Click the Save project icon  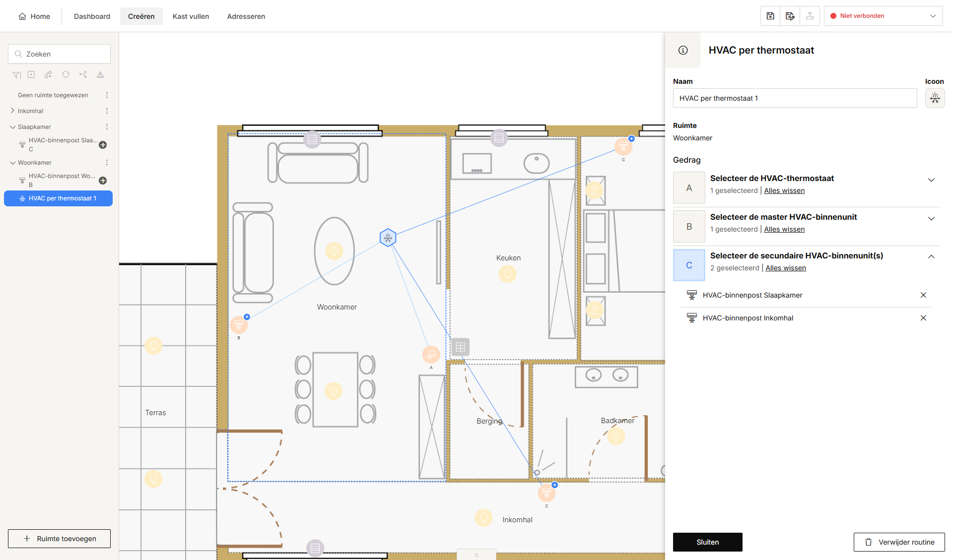[770, 16]
